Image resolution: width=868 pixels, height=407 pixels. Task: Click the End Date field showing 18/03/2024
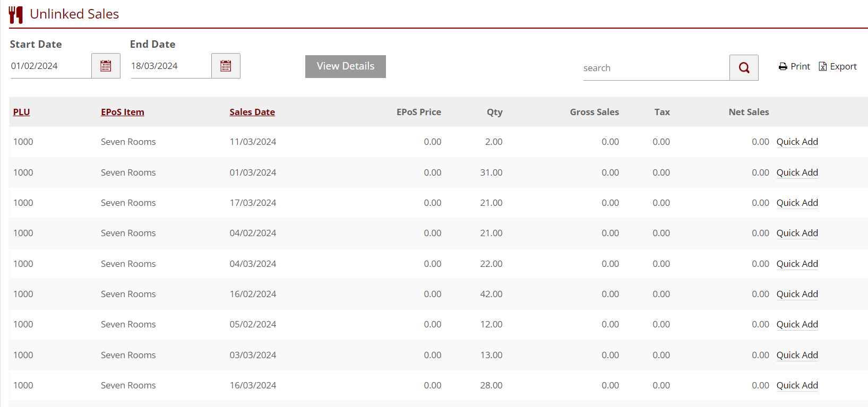click(170, 66)
